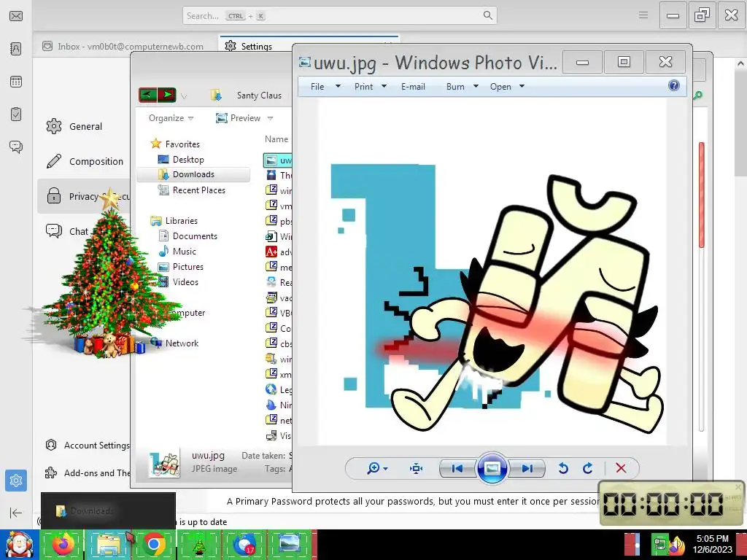Viewport: 747px width, 560px height.
Task: Open Add-ons and Themes link
Action: pyautogui.click(x=87, y=472)
